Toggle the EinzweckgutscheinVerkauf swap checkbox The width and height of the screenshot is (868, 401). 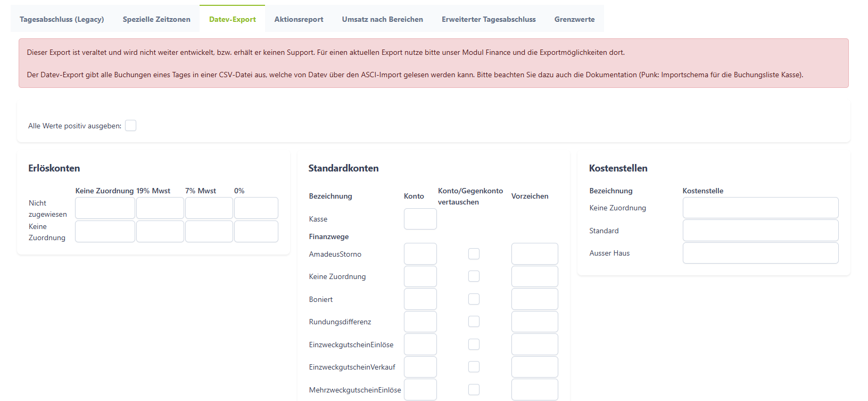(x=474, y=367)
